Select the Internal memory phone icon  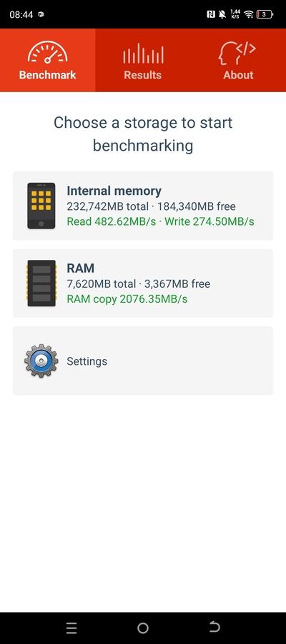coord(41,206)
